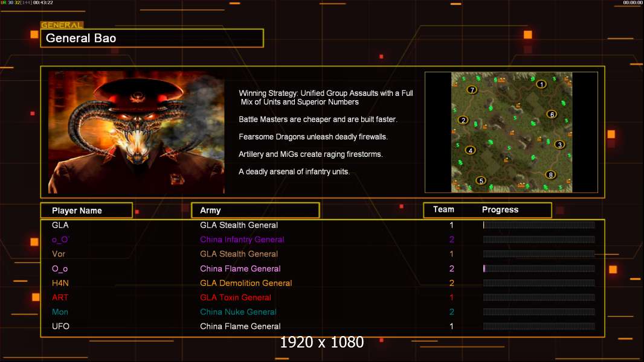Click the loading progress bar for Vor

[539, 254]
